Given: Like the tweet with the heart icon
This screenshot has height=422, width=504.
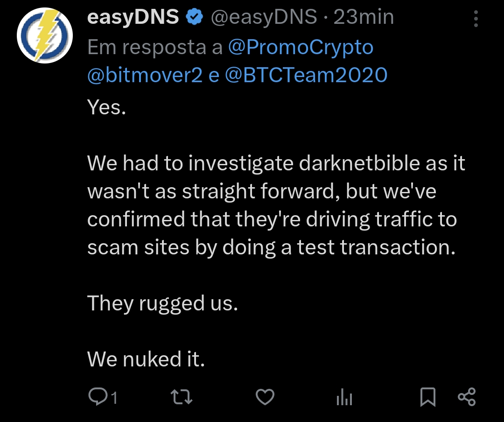Looking at the screenshot, I should [x=265, y=397].
